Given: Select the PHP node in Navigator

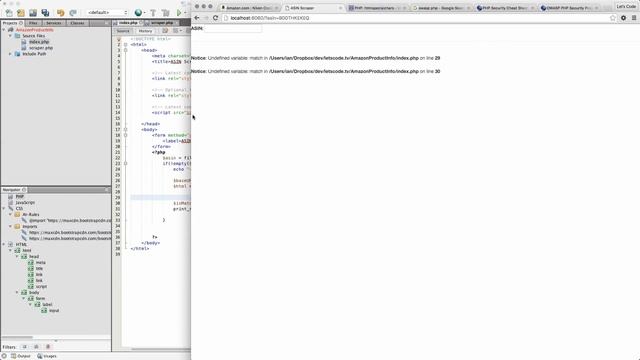Looking at the screenshot, I should (20, 196).
